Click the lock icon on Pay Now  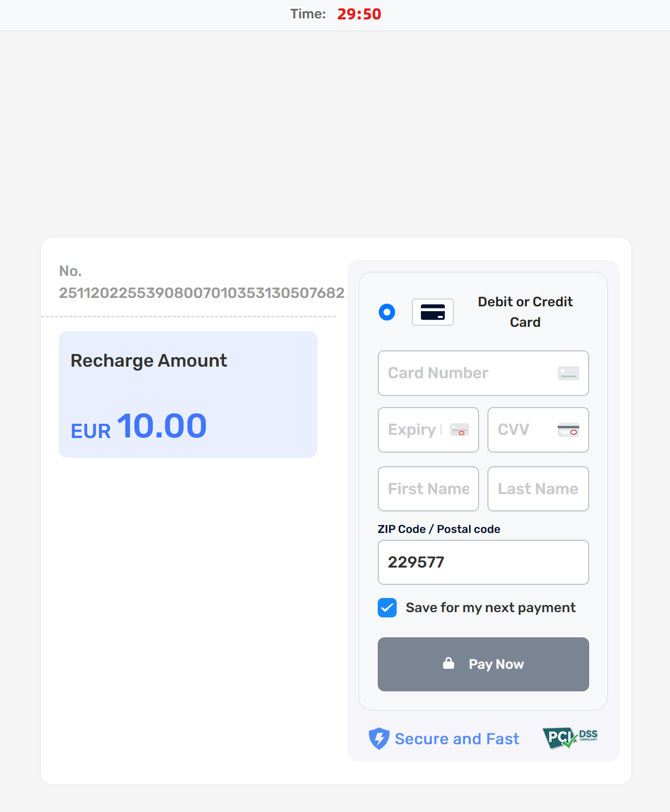pyautogui.click(x=449, y=664)
